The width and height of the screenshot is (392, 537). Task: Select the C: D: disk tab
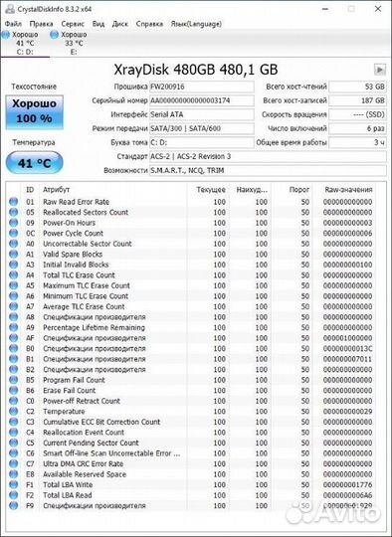(25, 43)
